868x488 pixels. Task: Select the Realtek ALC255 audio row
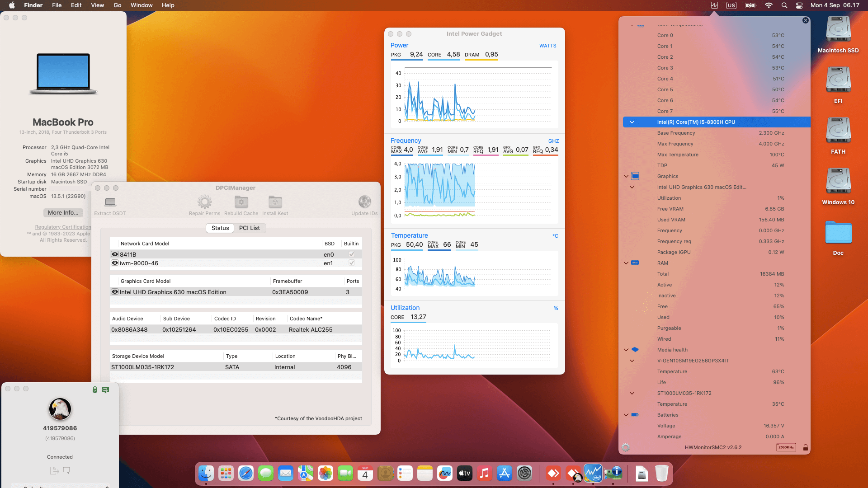click(236, 329)
